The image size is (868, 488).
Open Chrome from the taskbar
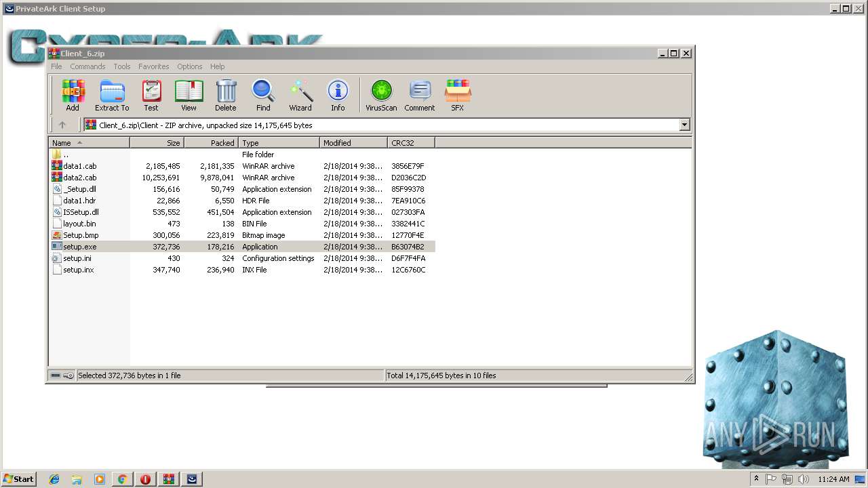coord(122,479)
